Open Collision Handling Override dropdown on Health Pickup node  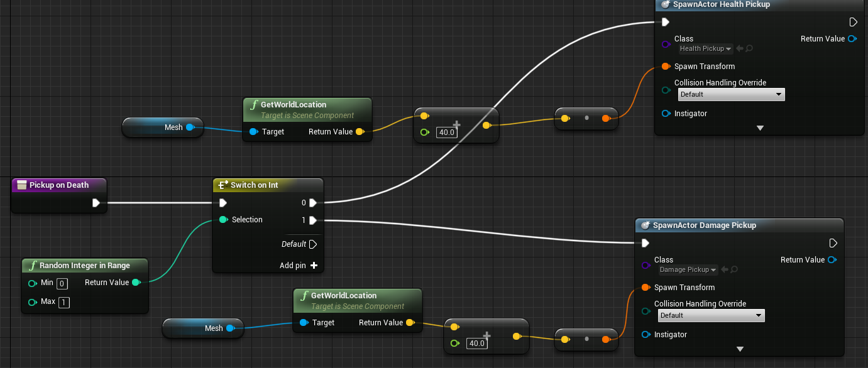[731, 95]
